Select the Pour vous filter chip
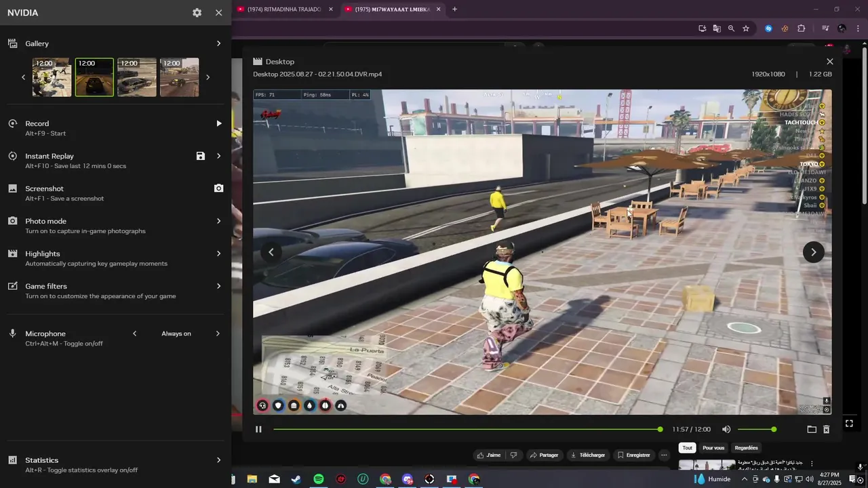This screenshot has width=868, height=488. (713, 448)
